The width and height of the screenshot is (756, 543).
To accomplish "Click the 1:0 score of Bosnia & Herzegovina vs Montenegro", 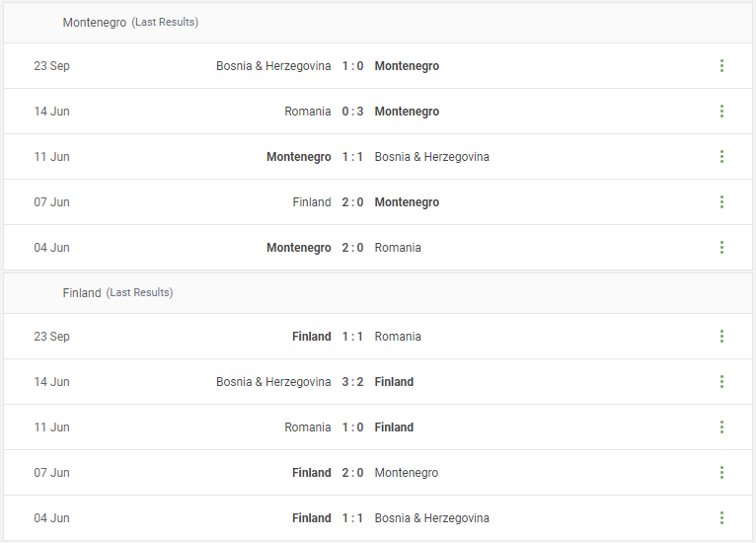I will 352,65.
